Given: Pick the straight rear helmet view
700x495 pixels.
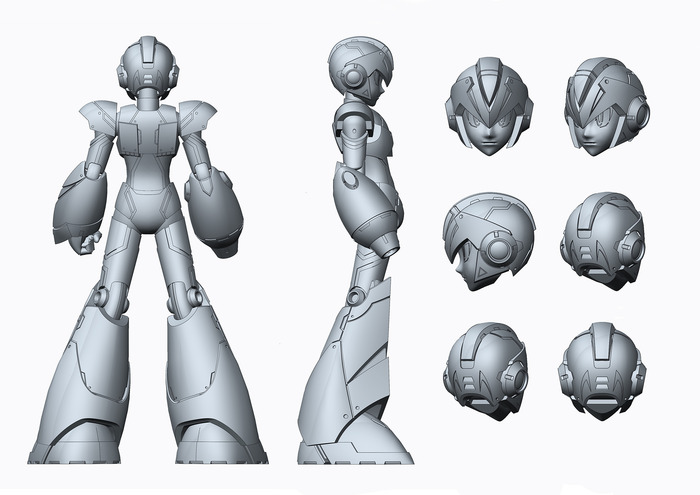Looking at the screenshot, I should click(602, 371).
